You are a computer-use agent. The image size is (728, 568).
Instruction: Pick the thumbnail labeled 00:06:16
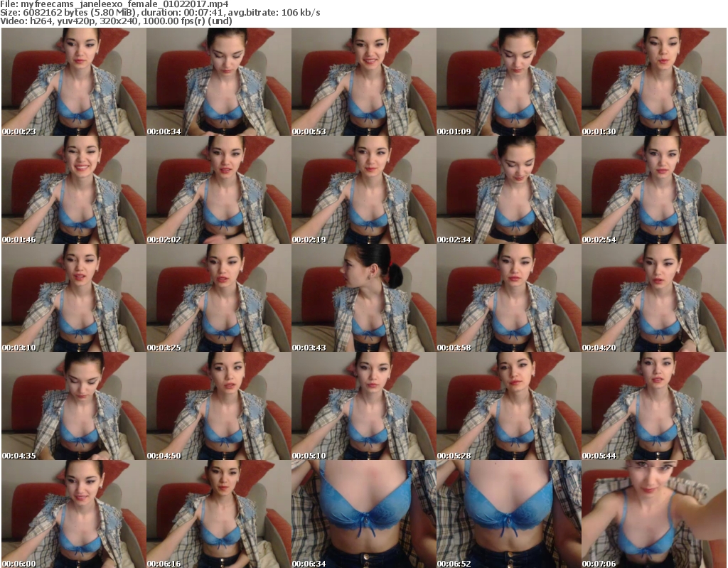[219, 514]
